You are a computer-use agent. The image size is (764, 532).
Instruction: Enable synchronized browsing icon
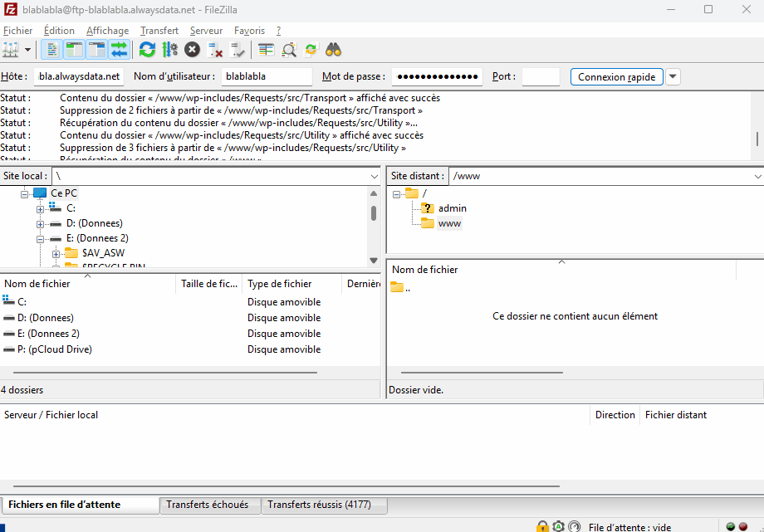(311, 50)
